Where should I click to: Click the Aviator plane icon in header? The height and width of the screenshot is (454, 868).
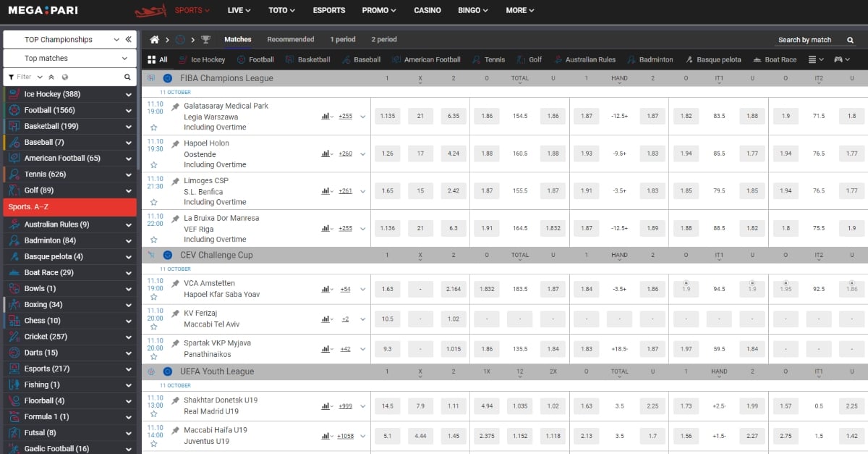click(149, 11)
